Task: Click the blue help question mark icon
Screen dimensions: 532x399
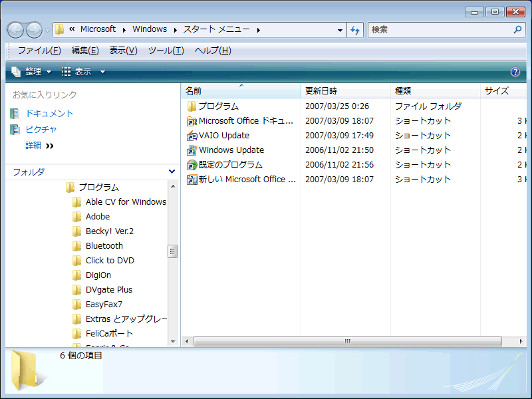Action: pos(515,72)
